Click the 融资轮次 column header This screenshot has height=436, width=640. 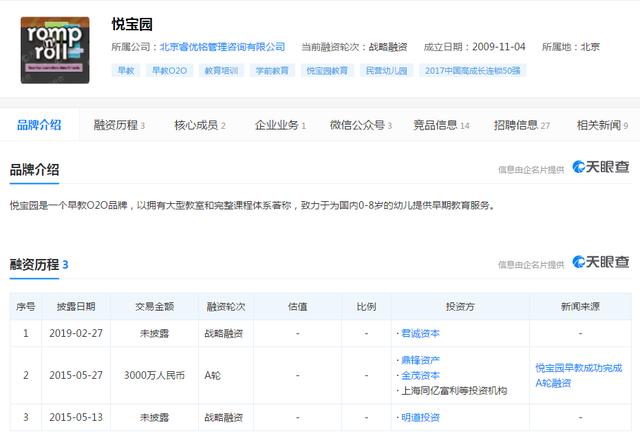(226, 307)
